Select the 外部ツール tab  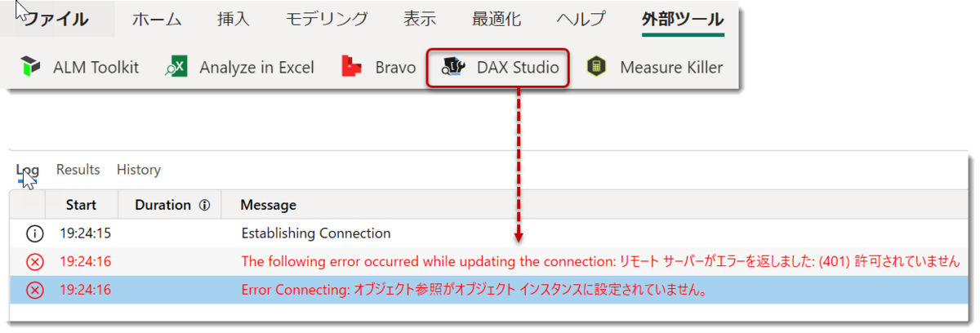pos(683,20)
